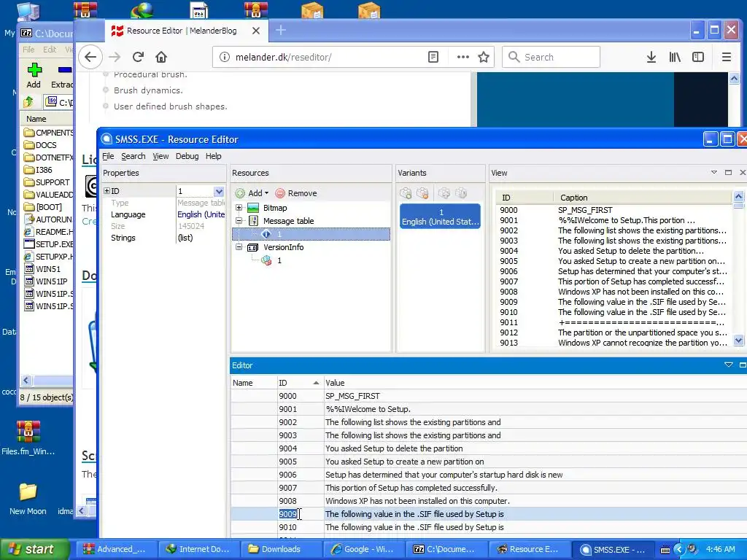Click the Firefox Search box

click(x=551, y=57)
